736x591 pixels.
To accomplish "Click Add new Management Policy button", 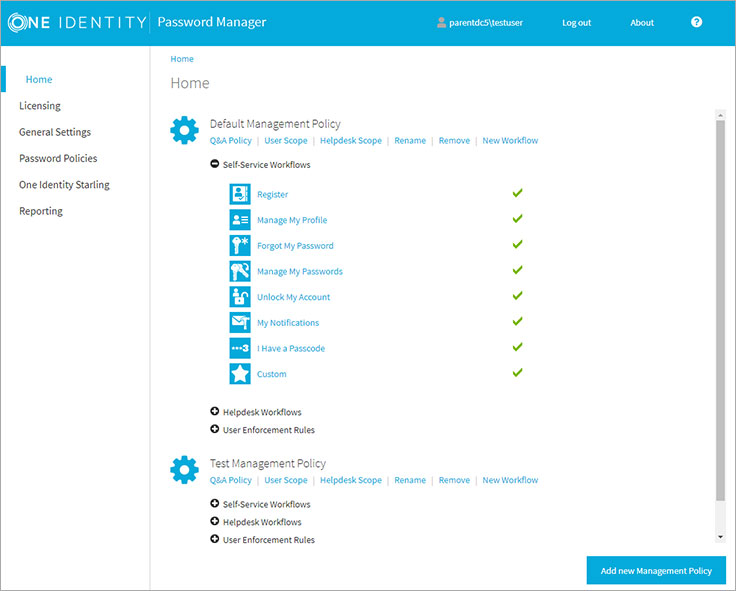I will pos(656,570).
